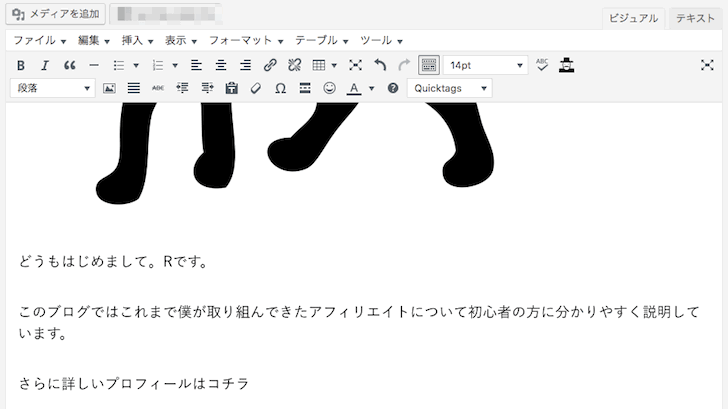Open the emoticons smiley picker

[329, 88]
